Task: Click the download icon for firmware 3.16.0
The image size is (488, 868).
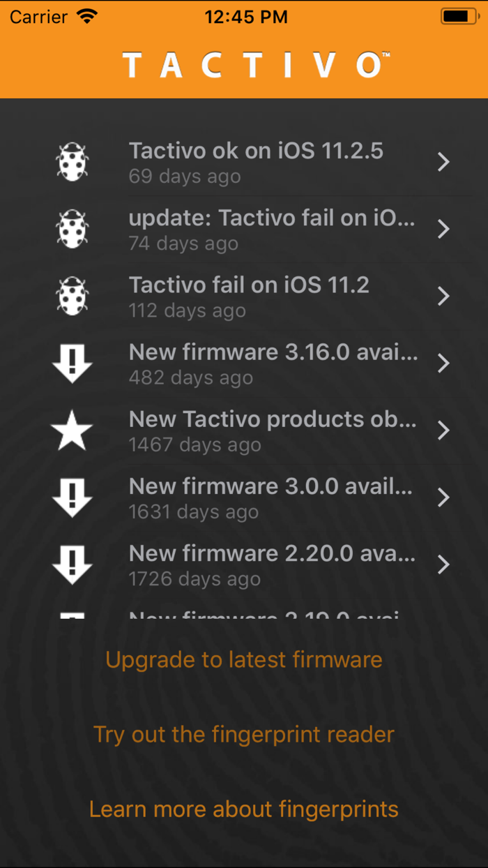Action: click(x=72, y=363)
